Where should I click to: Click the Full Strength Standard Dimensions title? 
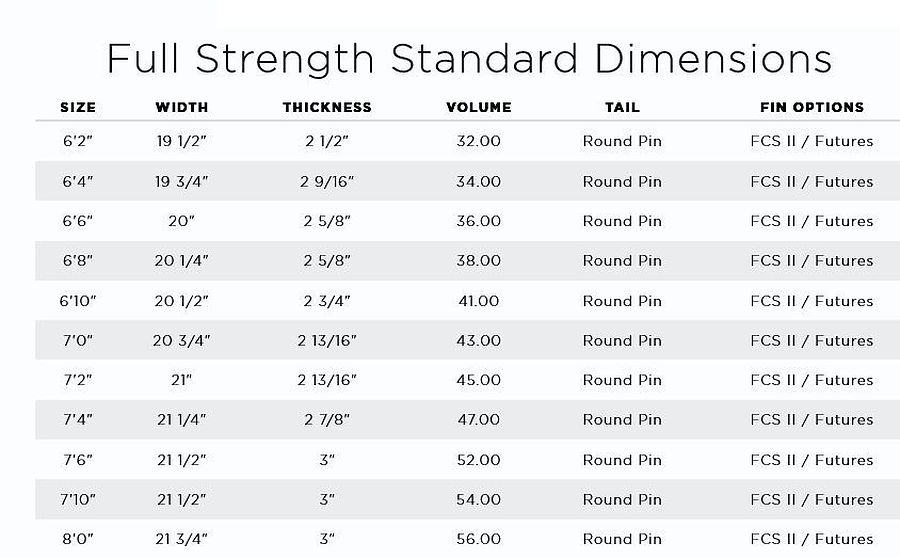pyautogui.click(x=470, y=59)
